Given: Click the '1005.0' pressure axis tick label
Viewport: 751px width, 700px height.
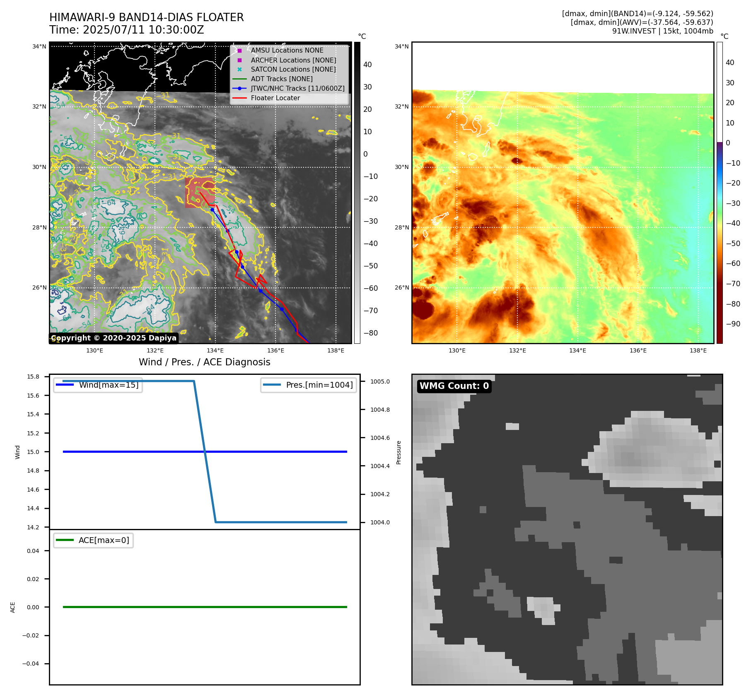Looking at the screenshot, I should tap(380, 382).
